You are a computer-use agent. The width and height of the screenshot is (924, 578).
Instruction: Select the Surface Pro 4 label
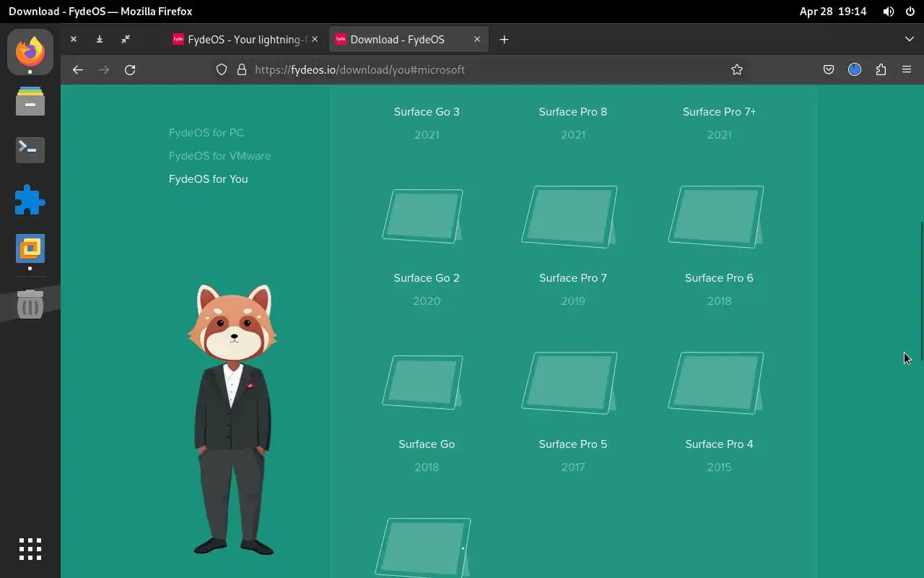tap(719, 444)
